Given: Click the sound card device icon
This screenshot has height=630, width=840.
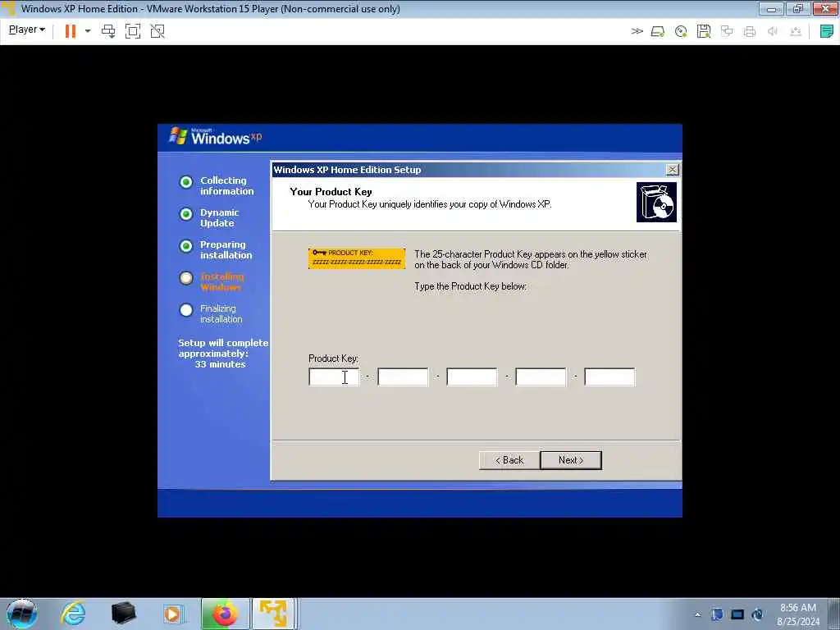Looking at the screenshot, I should [773, 32].
